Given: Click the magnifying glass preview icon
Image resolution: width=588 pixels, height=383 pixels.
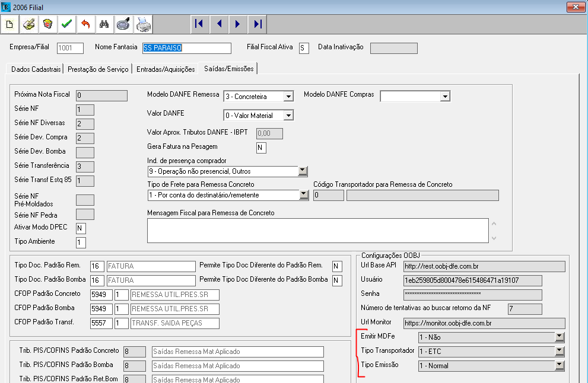Looking at the screenshot, I should pos(123,24).
